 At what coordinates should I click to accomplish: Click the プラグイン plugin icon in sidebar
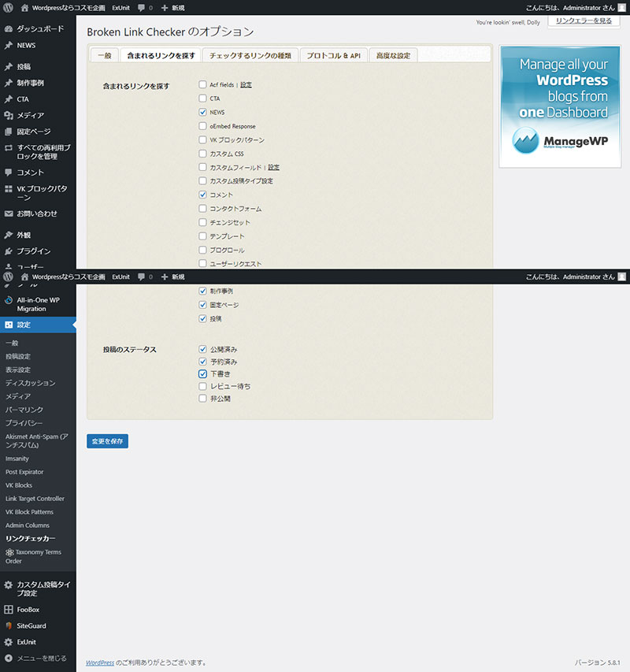pyautogui.click(x=9, y=251)
